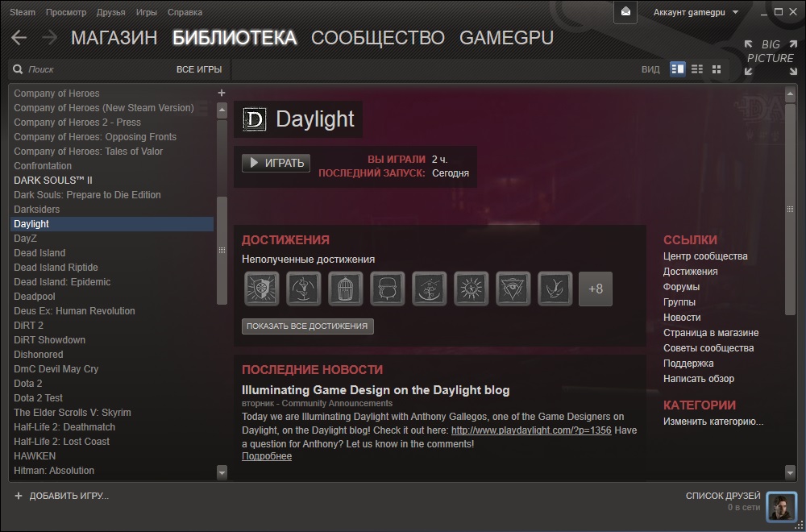Switch to grid view mode
The height and width of the screenshot is (532, 806).
click(x=717, y=69)
